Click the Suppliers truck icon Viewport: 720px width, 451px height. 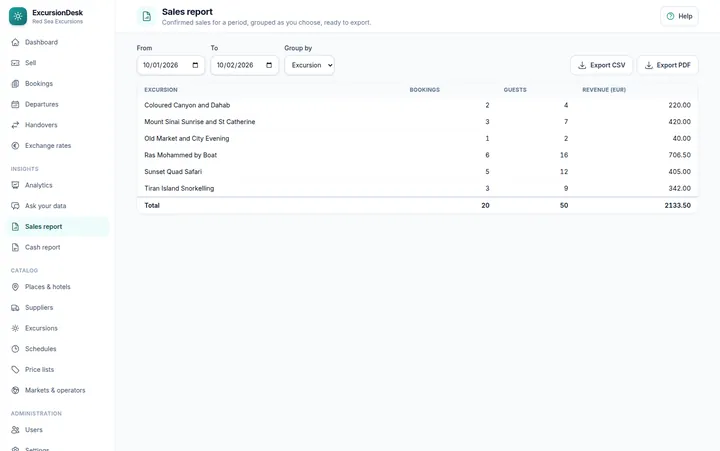tap(15, 307)
